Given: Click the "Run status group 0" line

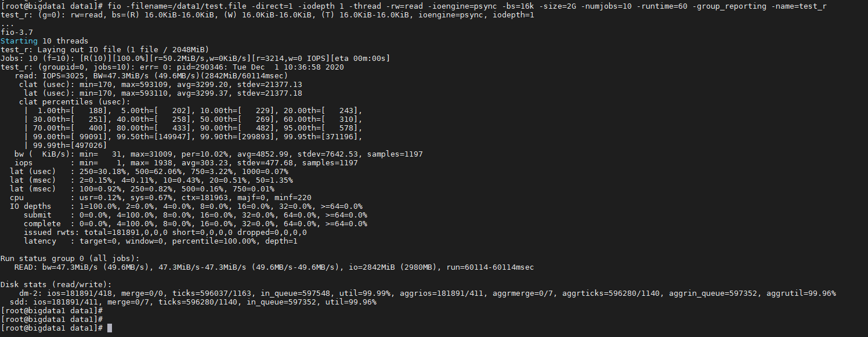Looking at the screenshot, I should (x=70, y=258).
